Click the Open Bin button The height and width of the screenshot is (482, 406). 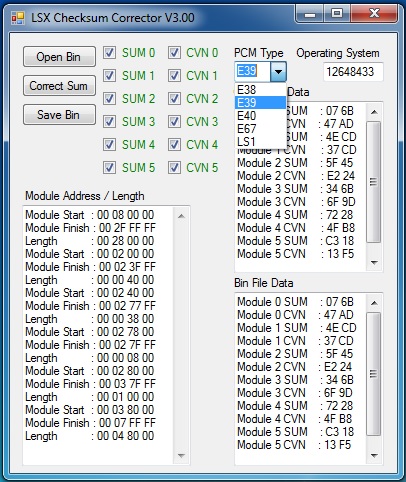point(59,57)
